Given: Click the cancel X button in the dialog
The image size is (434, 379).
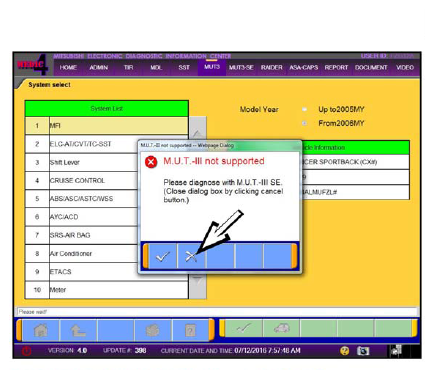Looking at the screenshot, I should point(192,256).
